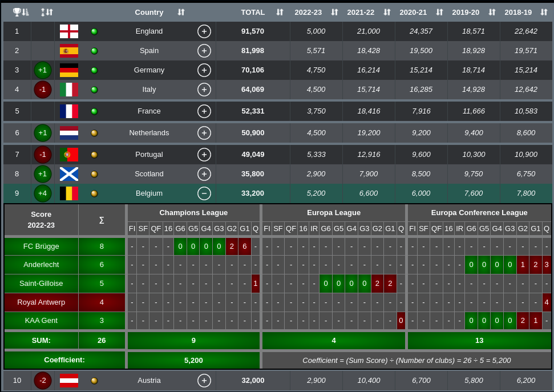Screen dimensions: 554x392
Task: Click the Europa Conference League header
Action: pos(479,213)
